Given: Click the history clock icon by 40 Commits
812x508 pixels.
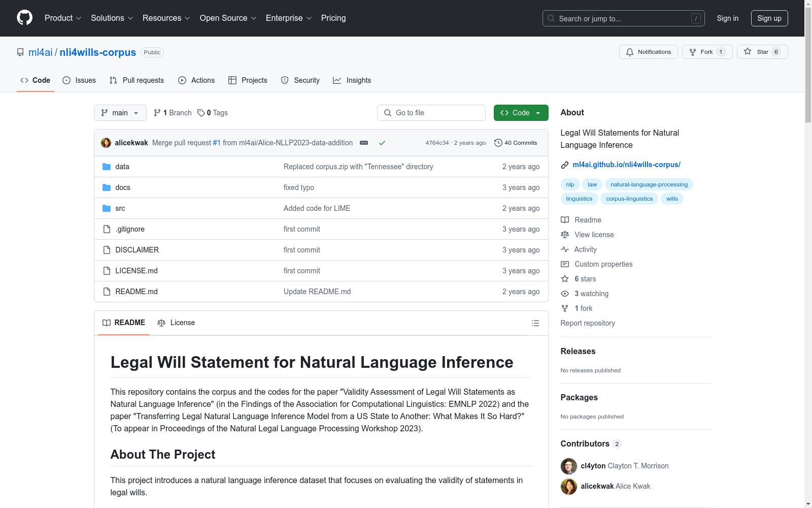Looking at the screenshot, I should pyautogui.click(x=498, y=143).
